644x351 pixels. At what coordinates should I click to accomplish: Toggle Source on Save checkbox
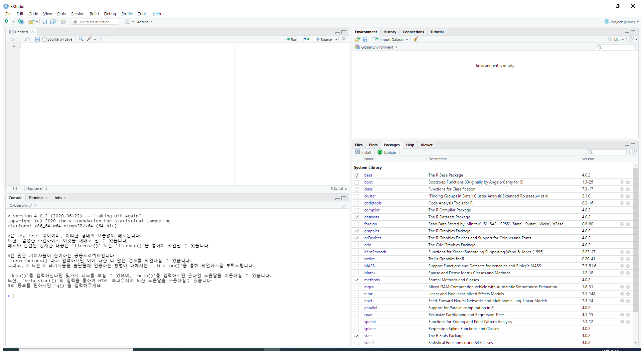click(x=44, y=39)
